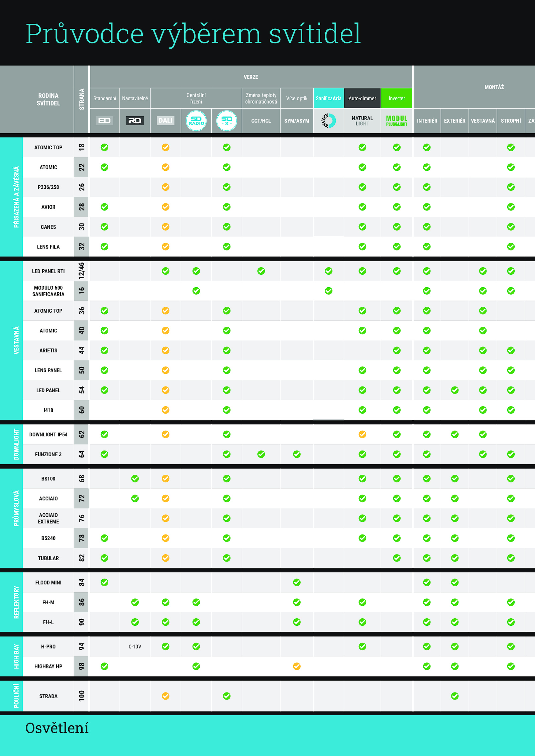Image resolution: width=535 pixels, height=756 pixels.
Task: Click SanificaAria check in Modulo 600 row
Action: pyautogui.click(x=329, y=291)
